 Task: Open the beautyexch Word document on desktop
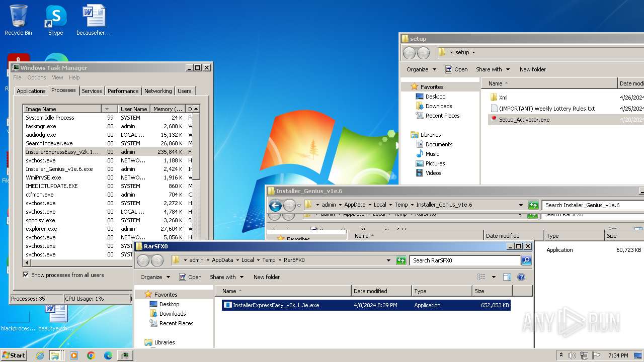tap(56, 318)
